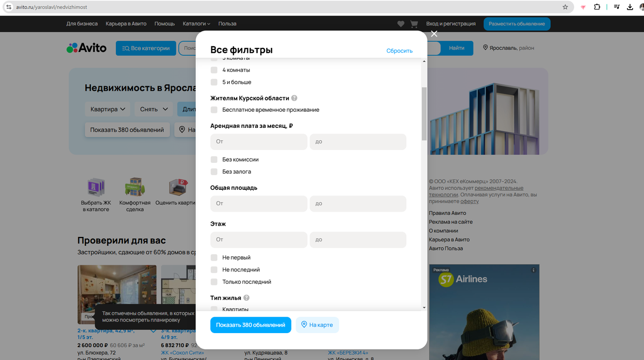The width and height of the screenshot is (644, 360).
Task: Click help icon next to Жителям Курской области
Action: tap(294, 98)
